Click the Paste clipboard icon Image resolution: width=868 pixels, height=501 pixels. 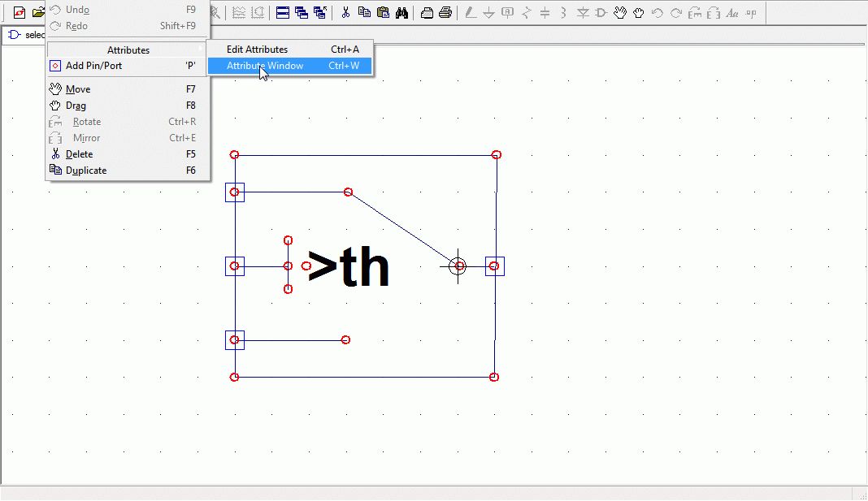pos(383,12)
